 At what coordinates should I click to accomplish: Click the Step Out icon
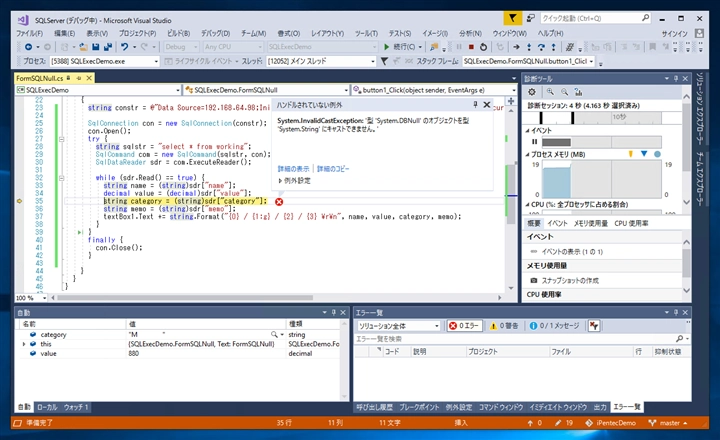pos(553,47)
